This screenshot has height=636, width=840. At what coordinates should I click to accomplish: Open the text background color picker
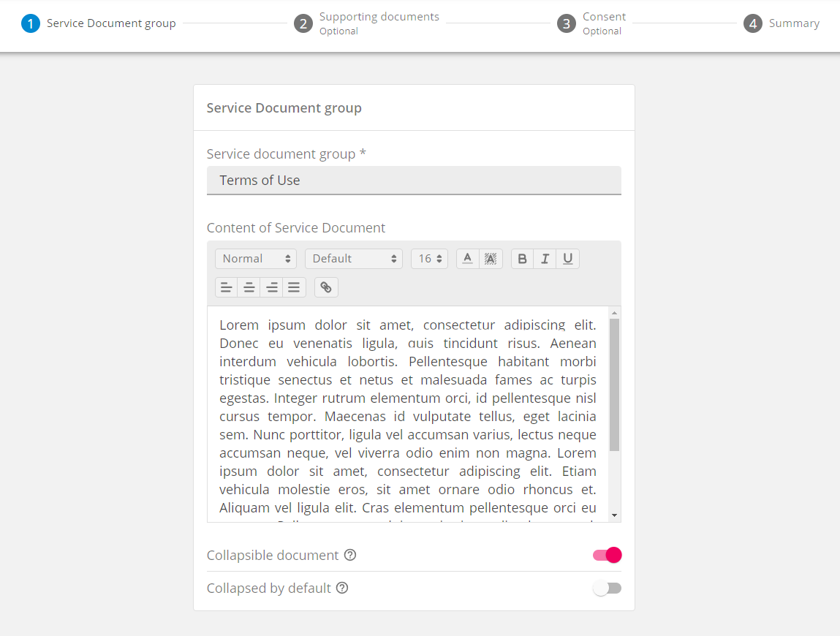point(490,258)
